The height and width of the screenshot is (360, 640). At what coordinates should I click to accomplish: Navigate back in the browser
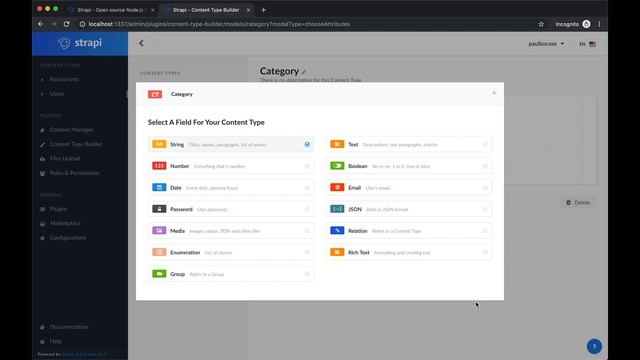click(x=41, y=24)
